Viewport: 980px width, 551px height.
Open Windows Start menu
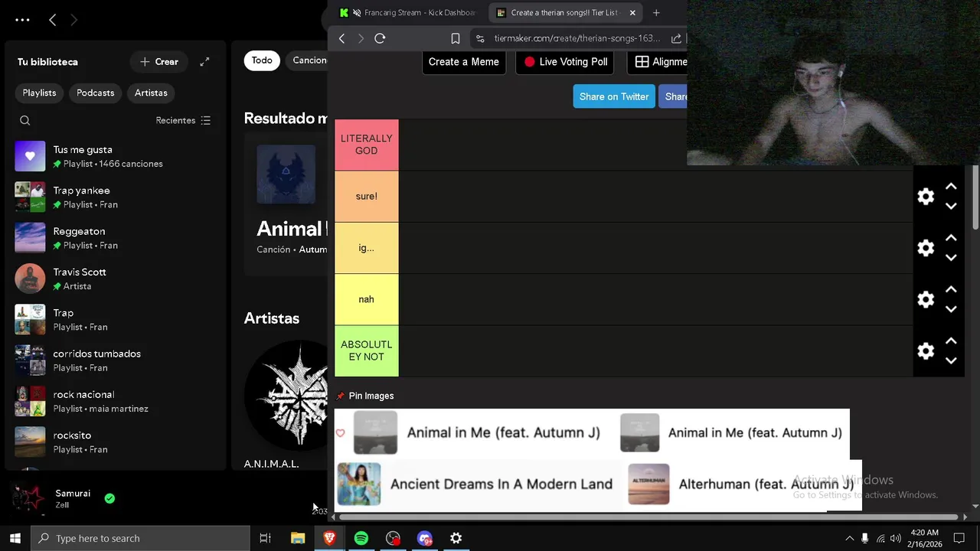15,538
